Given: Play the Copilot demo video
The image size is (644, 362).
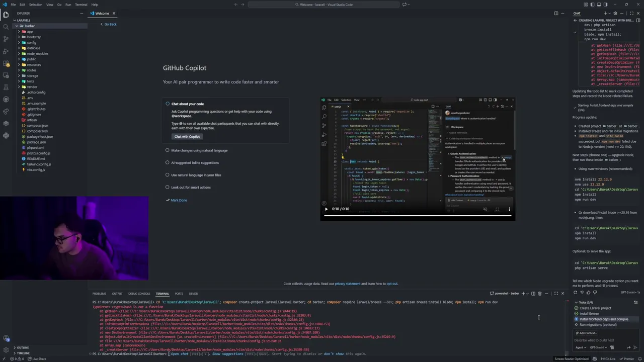Looking at the screenshot, I should coord(326,209).
